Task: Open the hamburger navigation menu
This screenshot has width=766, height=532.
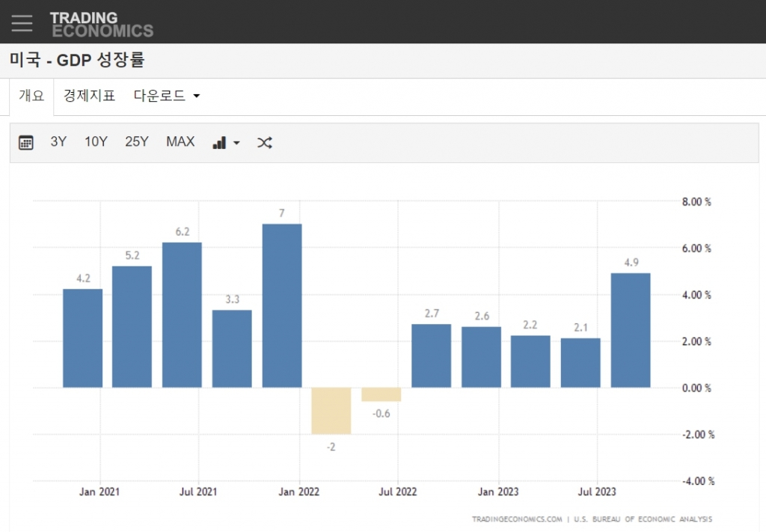Action: pos(22,22)
